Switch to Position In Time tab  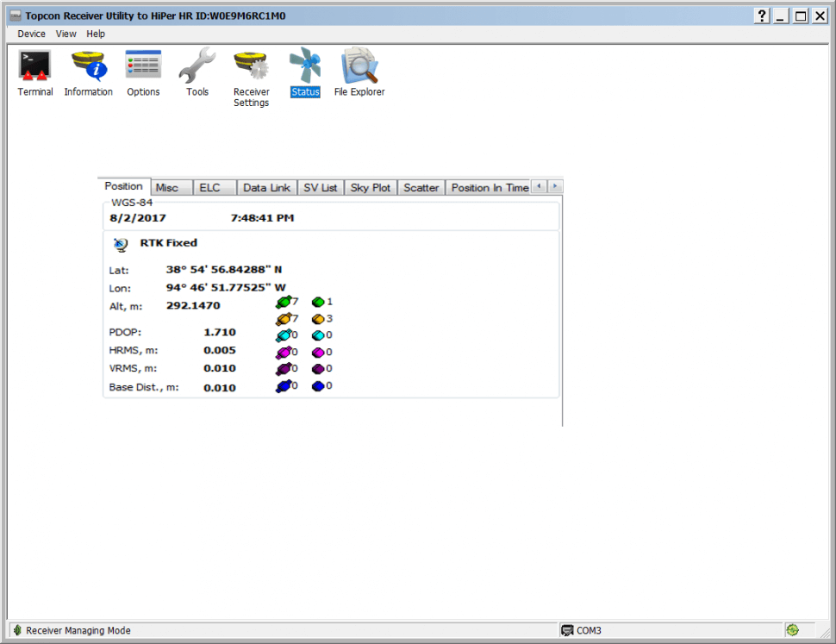(x=490, y=188)
